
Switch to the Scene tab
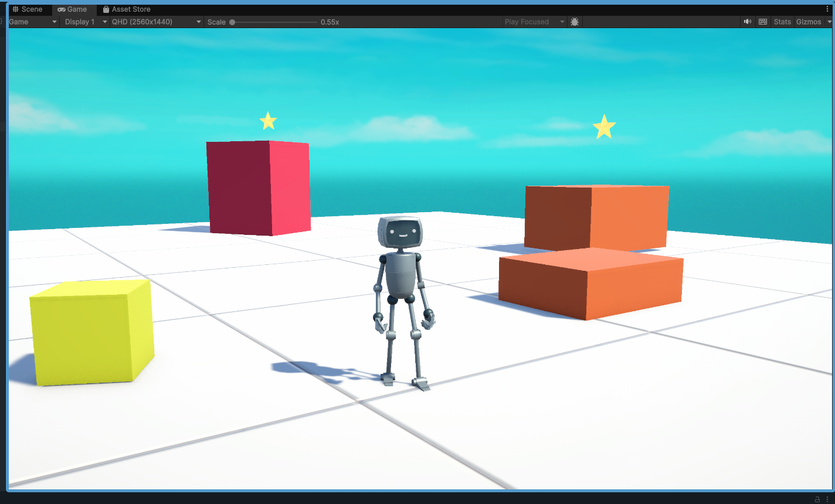click(28, 9)
